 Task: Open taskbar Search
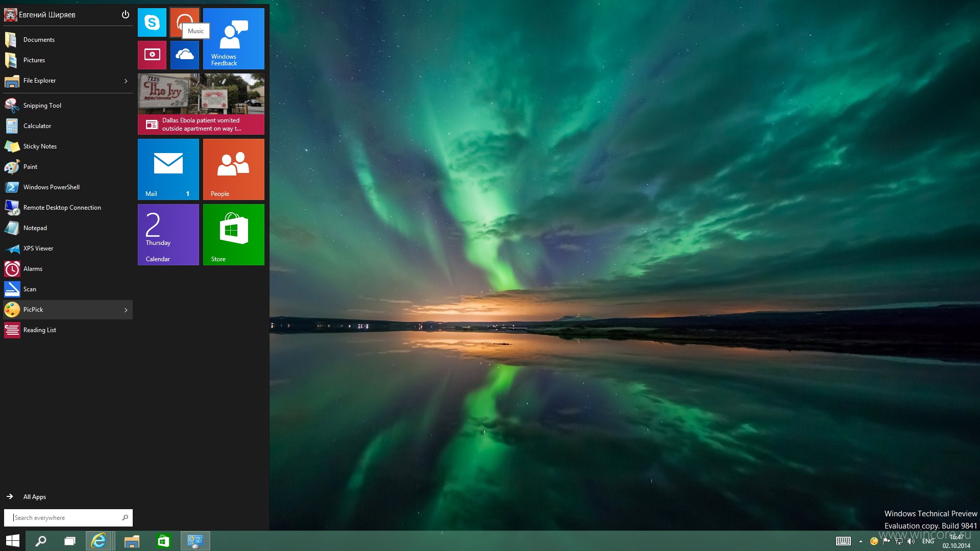tap(41, 541)
